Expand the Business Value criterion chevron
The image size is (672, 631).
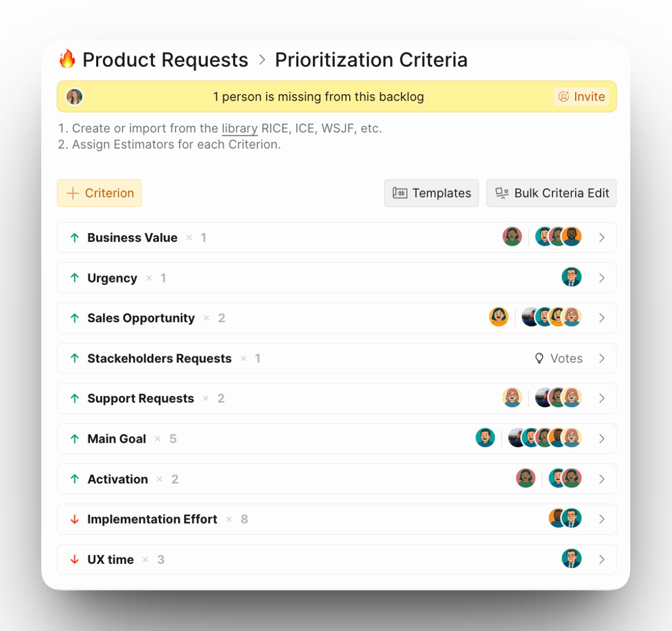602,238
